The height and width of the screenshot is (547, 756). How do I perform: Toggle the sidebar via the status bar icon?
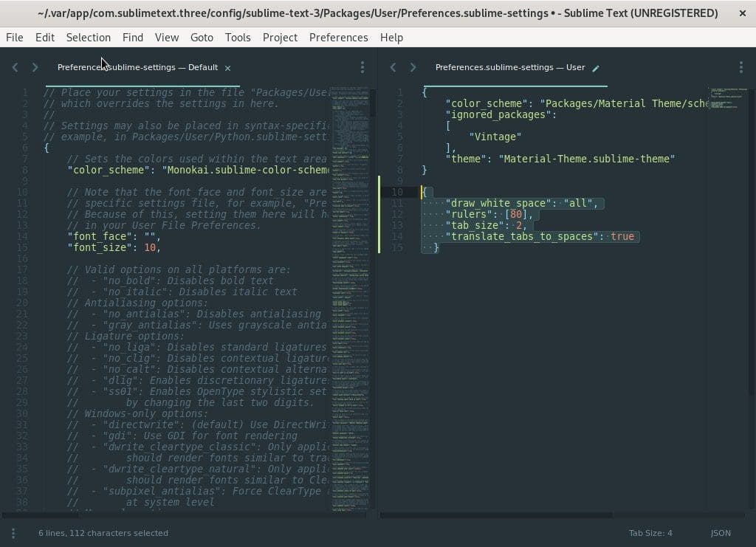point(13,533)
